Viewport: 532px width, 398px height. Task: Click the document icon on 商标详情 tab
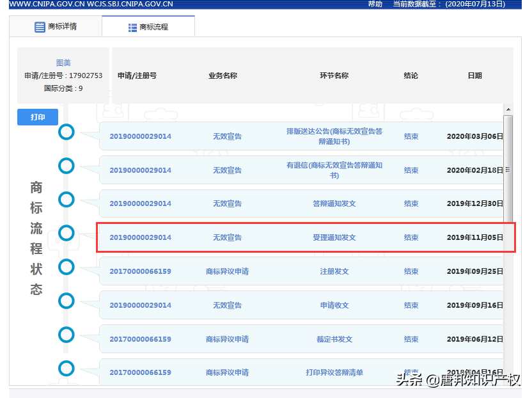pos(40,27)
